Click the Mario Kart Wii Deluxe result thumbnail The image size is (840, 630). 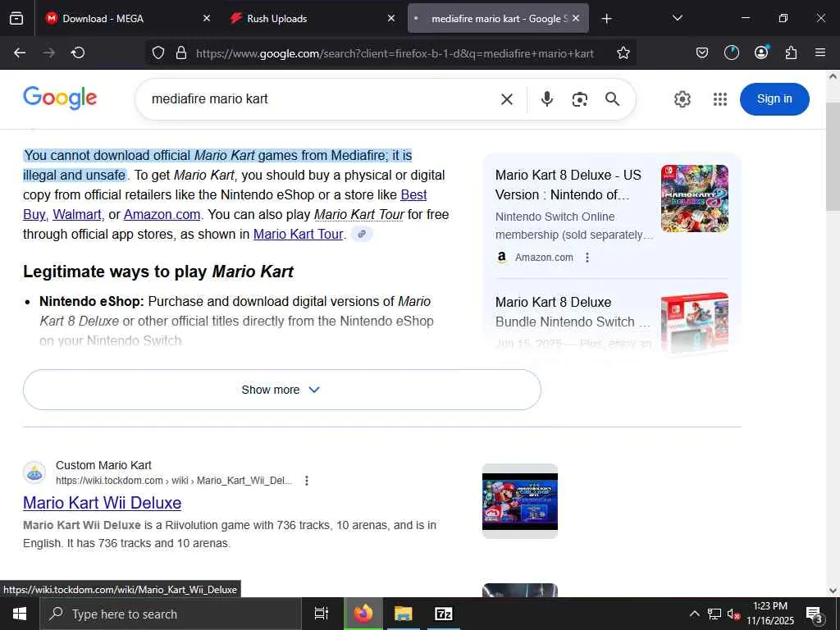(x=519, y=501)
